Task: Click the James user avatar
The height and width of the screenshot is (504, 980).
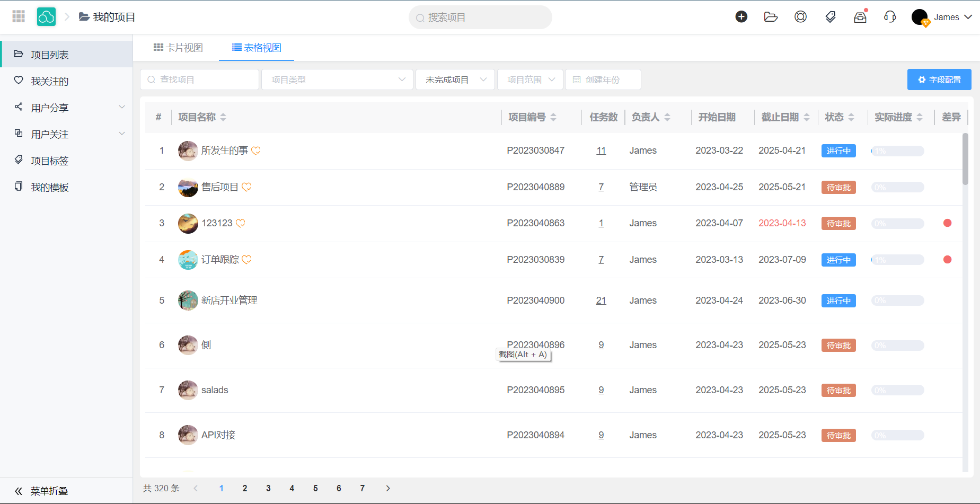Action: pos(920,17)
